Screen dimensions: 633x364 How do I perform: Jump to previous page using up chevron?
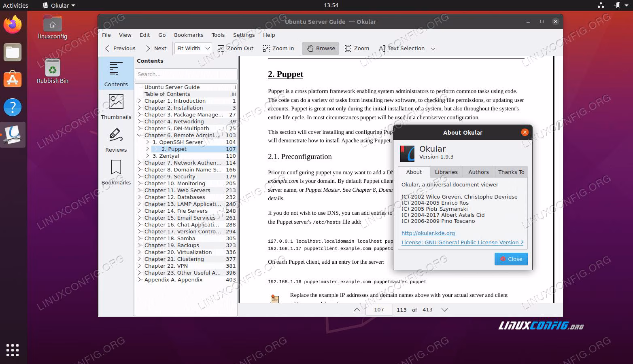[357, 310]
